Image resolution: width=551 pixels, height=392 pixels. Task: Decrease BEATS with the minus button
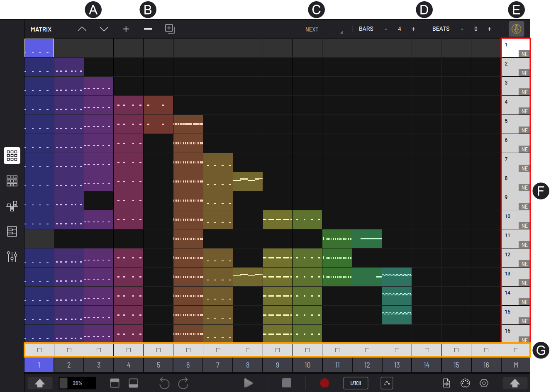pyautogui.click(x=462, y=29)
